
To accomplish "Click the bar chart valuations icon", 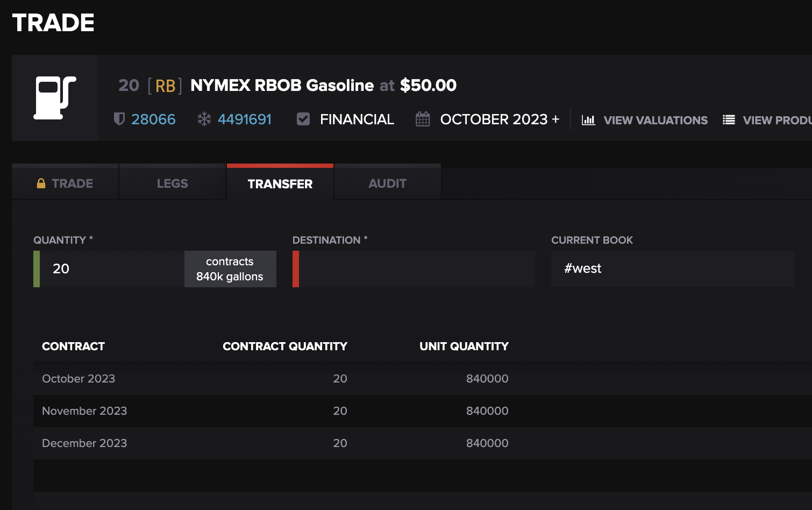I will [x=588, y=120].
